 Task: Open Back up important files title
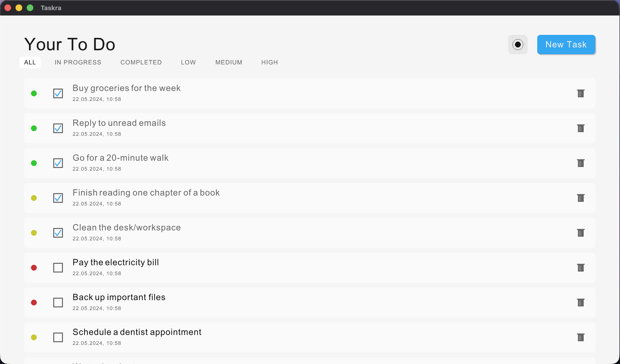[x=119, y=297]
